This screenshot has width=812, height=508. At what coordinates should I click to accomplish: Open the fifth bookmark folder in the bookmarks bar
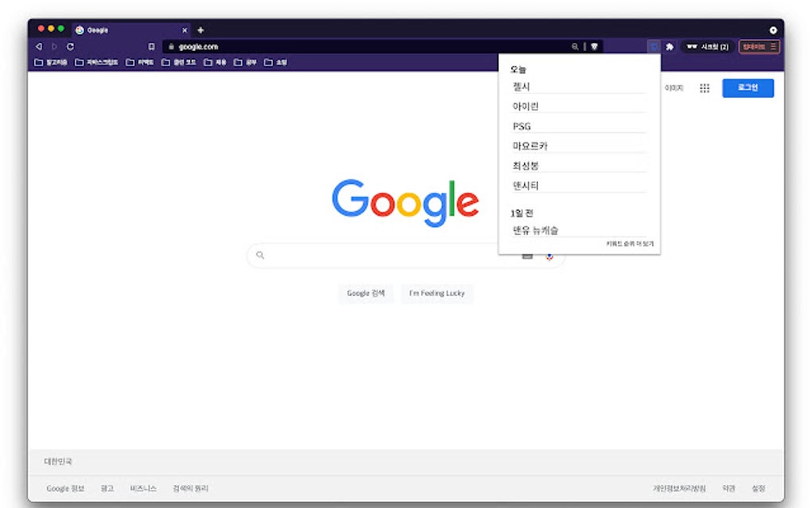216,62
